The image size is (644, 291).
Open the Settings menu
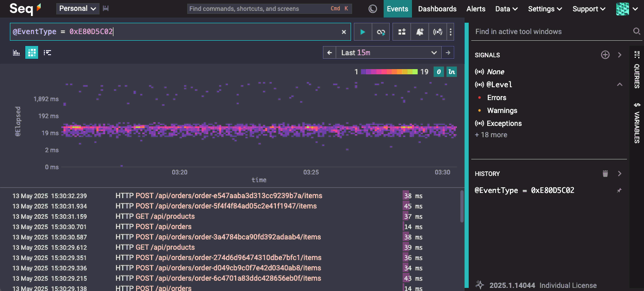click(545, 9)
